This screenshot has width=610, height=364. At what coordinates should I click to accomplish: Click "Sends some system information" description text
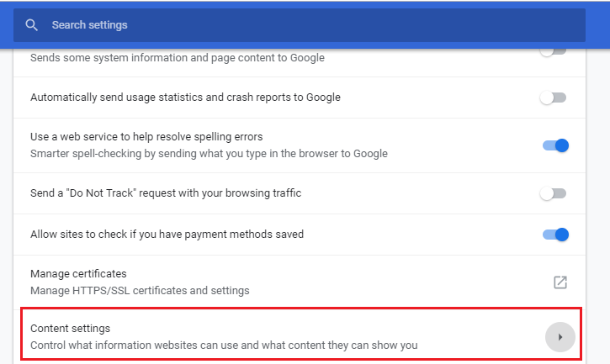click(x=177, y=58)
